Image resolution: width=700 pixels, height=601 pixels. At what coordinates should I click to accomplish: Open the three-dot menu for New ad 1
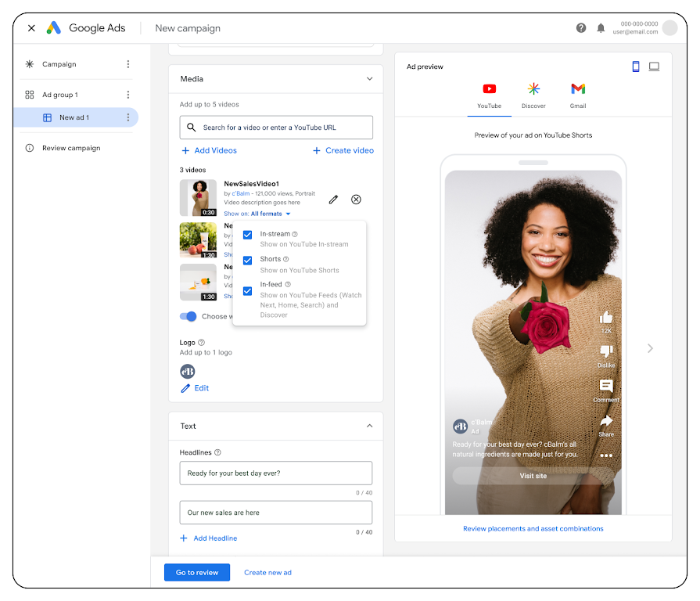click(x=128, y=117)
